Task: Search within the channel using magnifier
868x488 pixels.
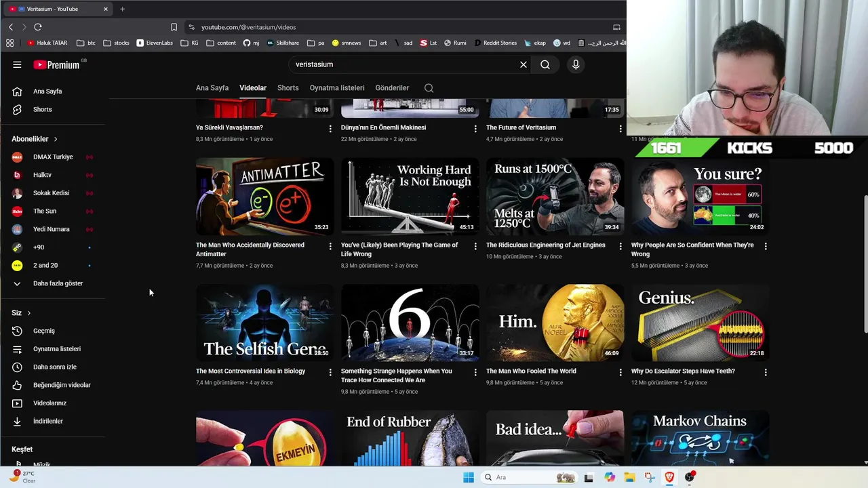Action: point(429,88)
